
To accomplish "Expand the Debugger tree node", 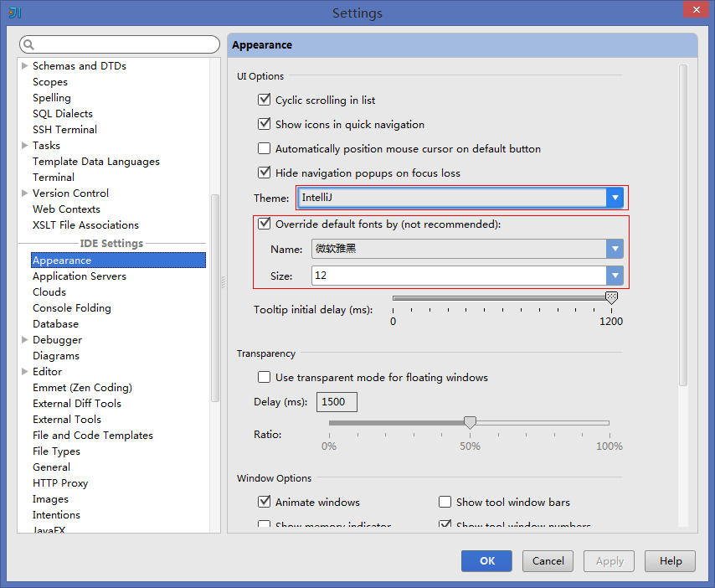I will [x=24, y=339].
